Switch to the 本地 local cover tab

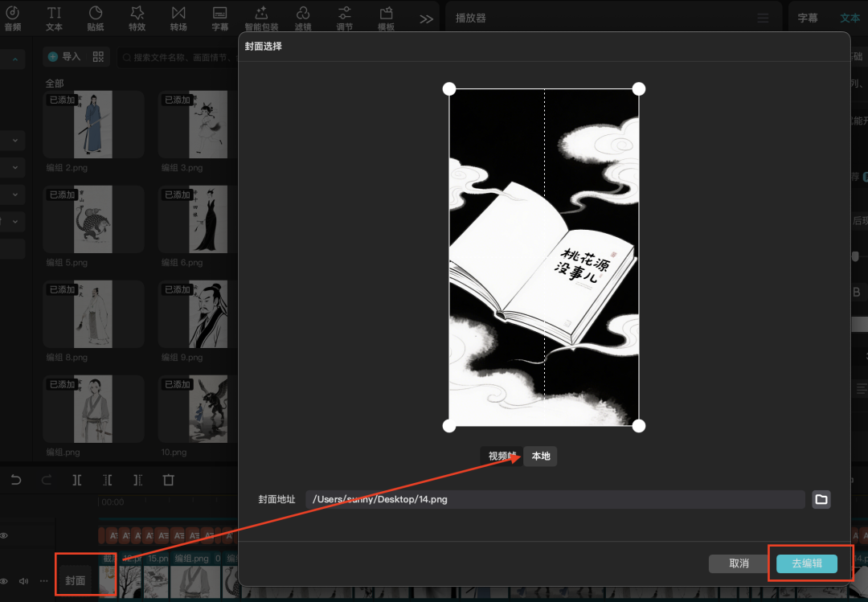point(541,457)
